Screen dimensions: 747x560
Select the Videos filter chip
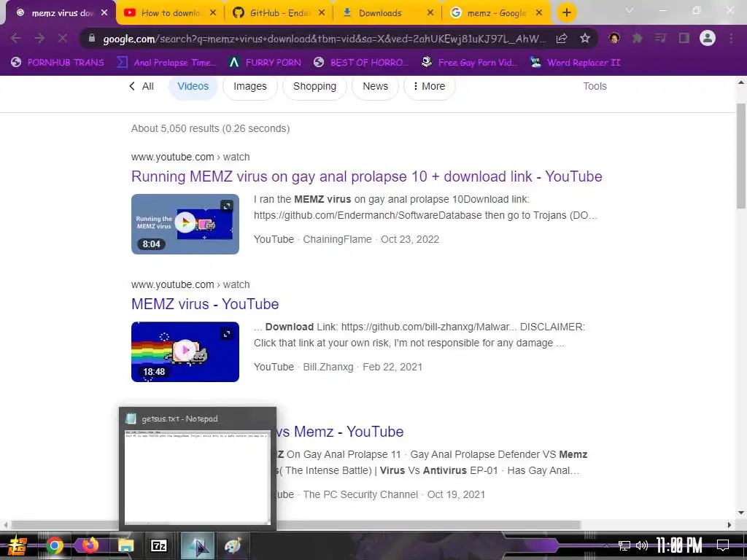[193, 86]
